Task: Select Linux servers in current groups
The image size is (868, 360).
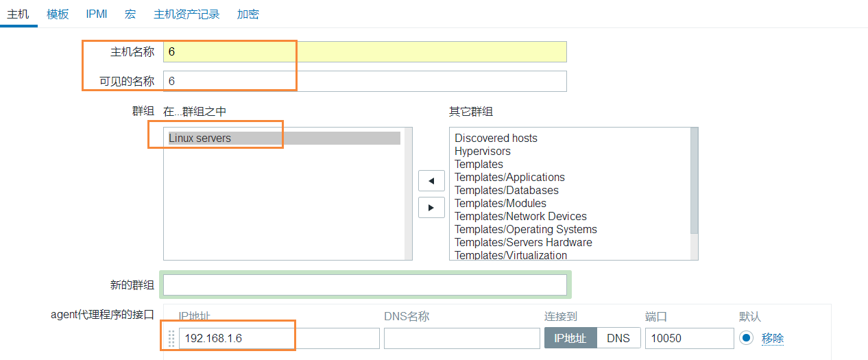Action: [x=200, y=138]
